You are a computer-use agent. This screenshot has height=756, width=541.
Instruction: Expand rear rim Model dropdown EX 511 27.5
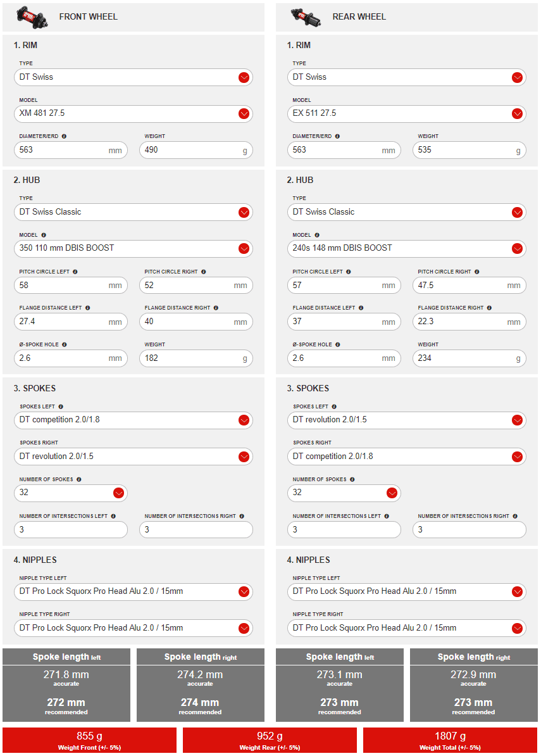point(517,114)
